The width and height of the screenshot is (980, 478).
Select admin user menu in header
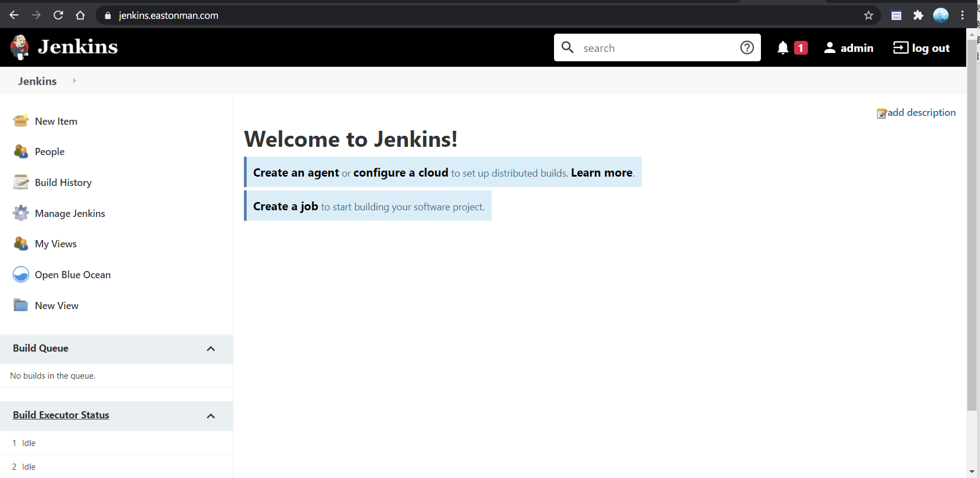(849, 48)
